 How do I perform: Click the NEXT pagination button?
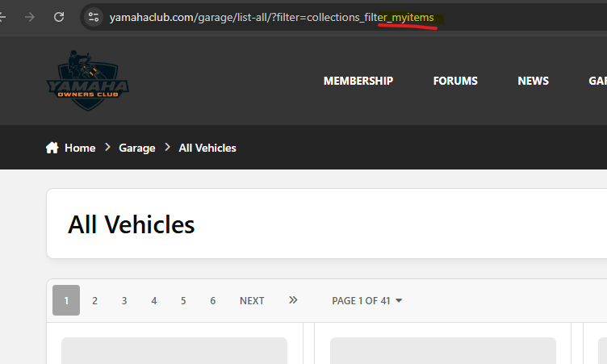[x=252, y=301]
